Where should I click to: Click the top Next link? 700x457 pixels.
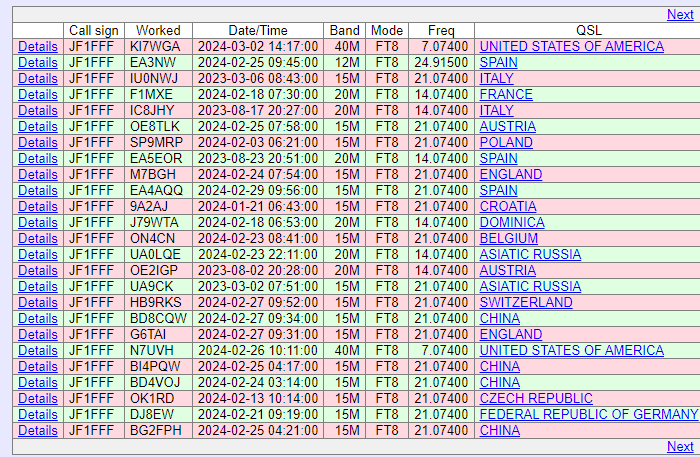tap(679, 14)
